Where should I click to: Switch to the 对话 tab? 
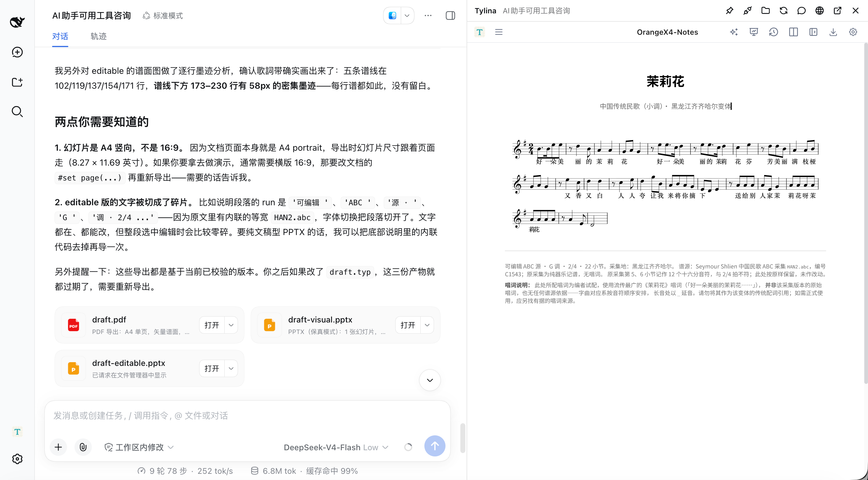point(60,36)
